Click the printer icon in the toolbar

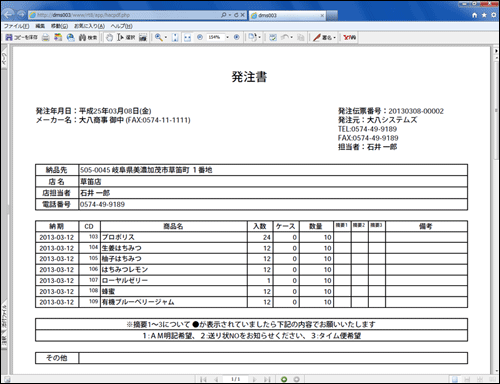coord(46,37)
